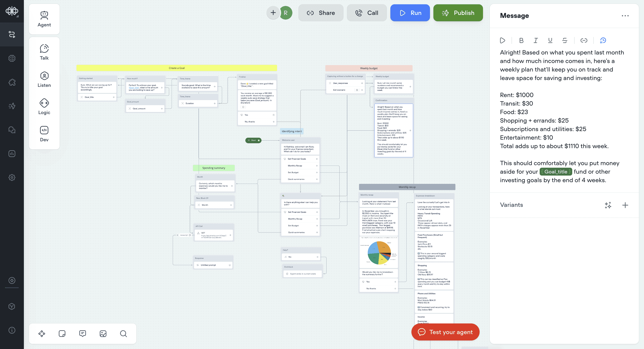Click the Publish button

pos(458,13)
